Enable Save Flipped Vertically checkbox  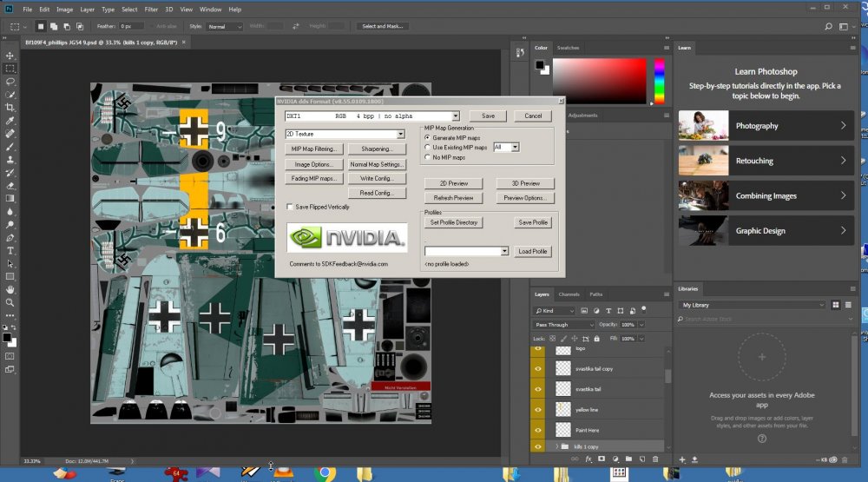290,207
